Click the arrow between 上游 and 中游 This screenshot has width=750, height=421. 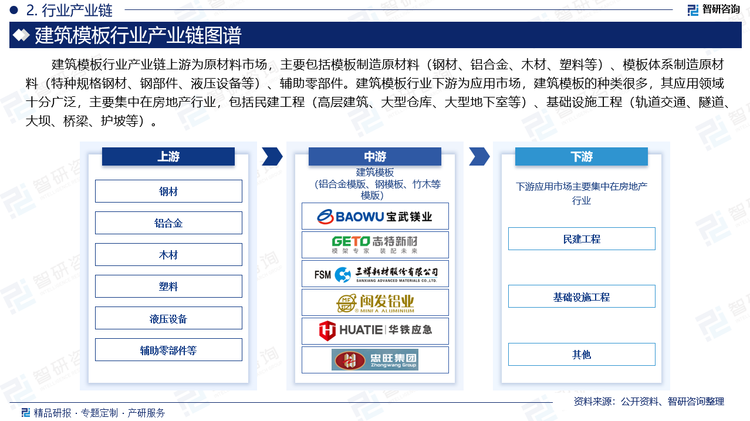(272, 156)
